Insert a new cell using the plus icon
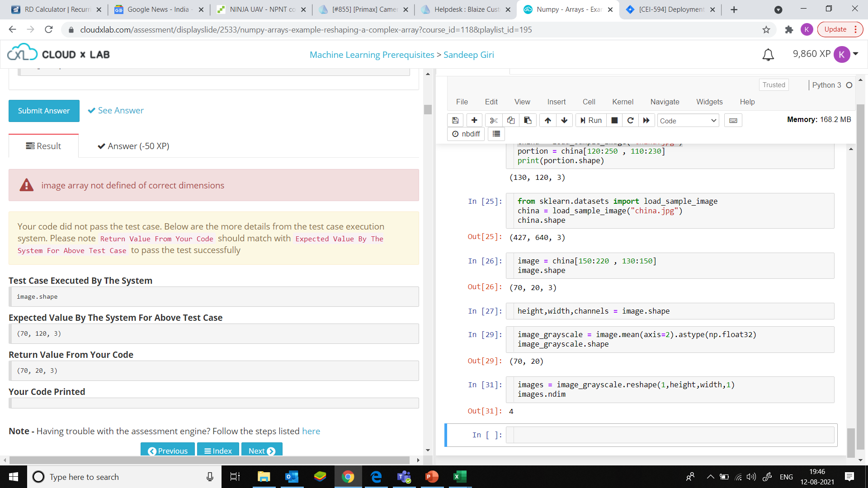This screenshot has height=488, width=868. coord(474,120)
